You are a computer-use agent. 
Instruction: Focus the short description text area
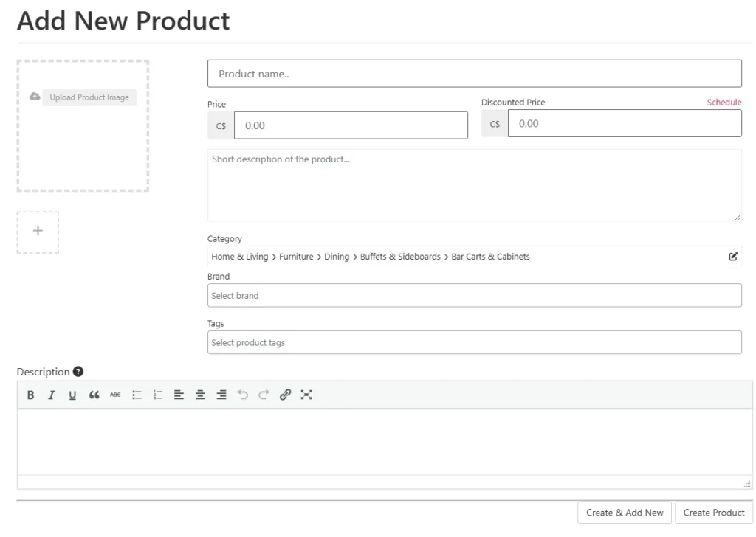pyautogui.click(x=475, y=185)
